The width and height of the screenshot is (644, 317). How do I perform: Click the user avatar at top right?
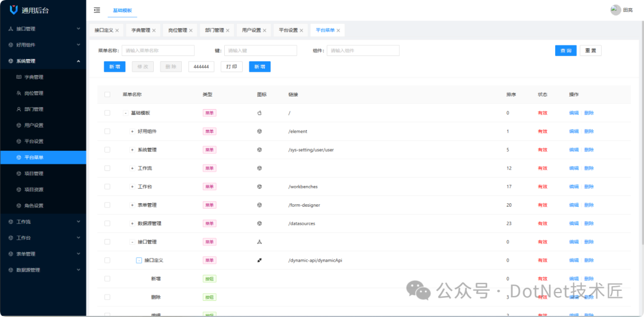(615, 10)
